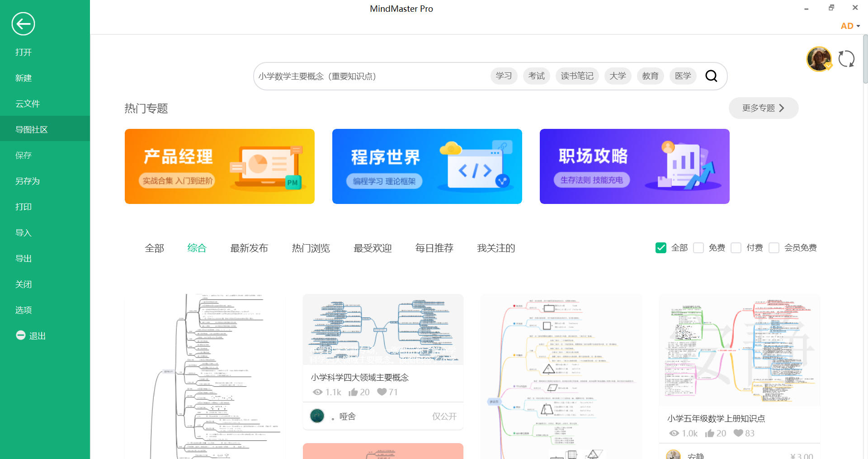
Task: Click the search magnifier icon
Action: pos(711,76)
